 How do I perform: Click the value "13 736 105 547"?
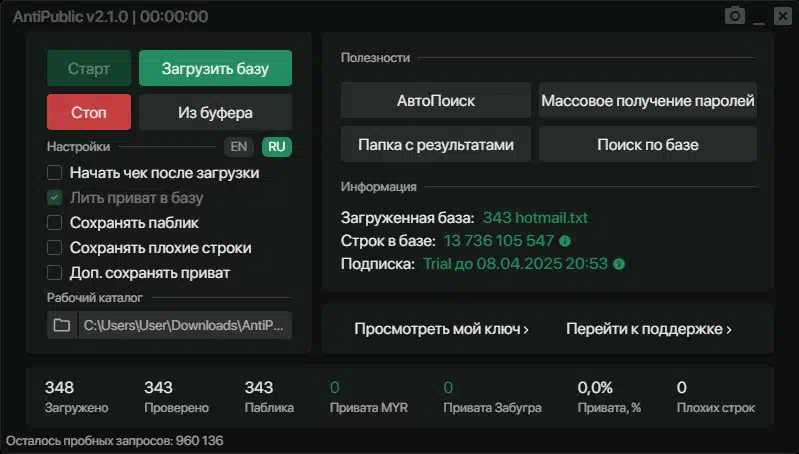pos(498,241)
